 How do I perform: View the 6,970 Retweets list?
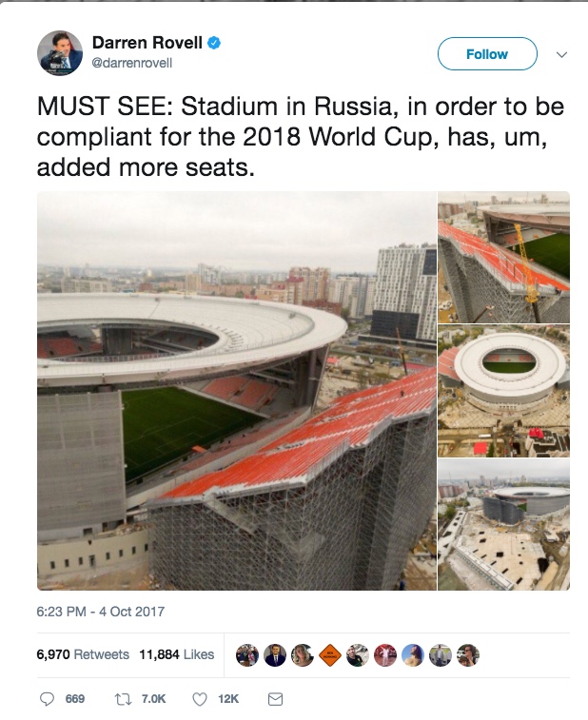click(x=83, y=654)
